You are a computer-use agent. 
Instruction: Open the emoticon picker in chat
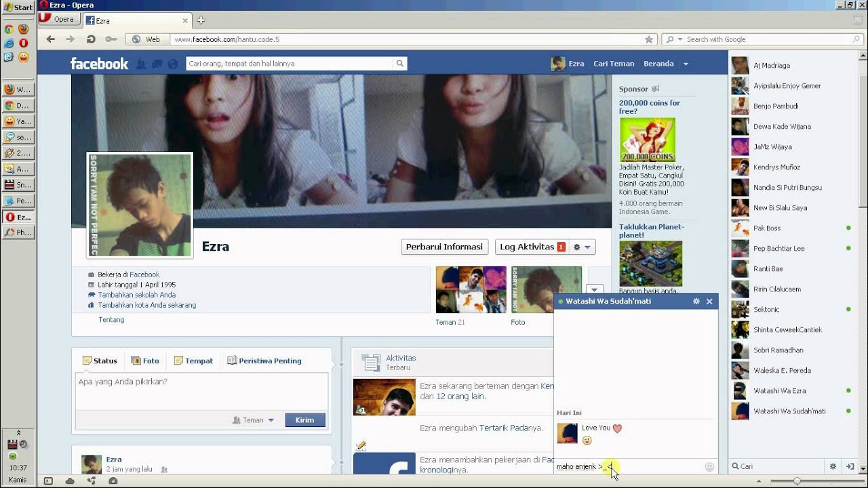click(x=710, y=466)
